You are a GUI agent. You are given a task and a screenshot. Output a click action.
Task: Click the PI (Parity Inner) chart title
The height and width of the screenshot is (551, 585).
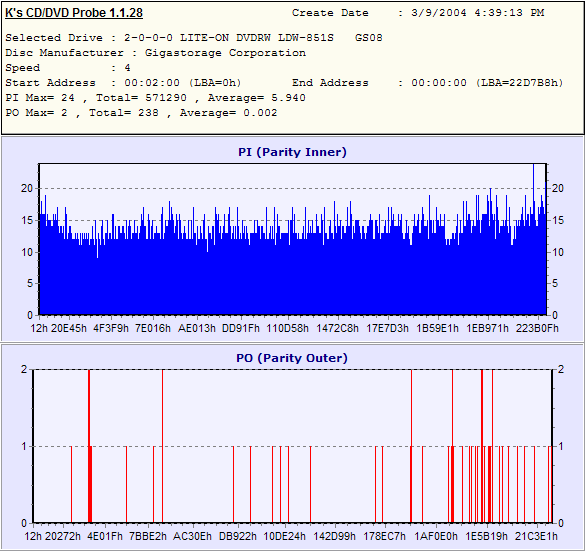292,152
